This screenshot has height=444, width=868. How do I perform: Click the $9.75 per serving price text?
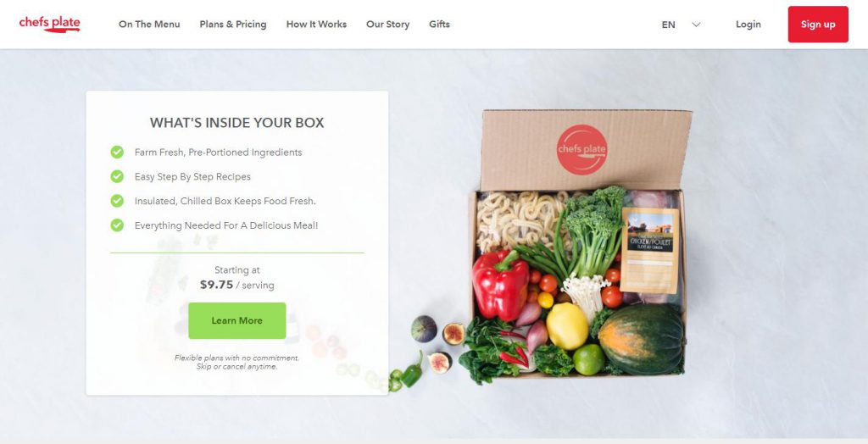pyautogui.click(x=237, y=285)
